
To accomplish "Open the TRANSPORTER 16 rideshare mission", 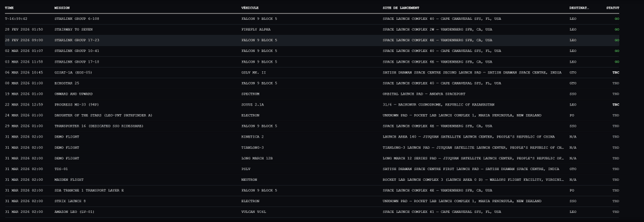I will 98,126.
